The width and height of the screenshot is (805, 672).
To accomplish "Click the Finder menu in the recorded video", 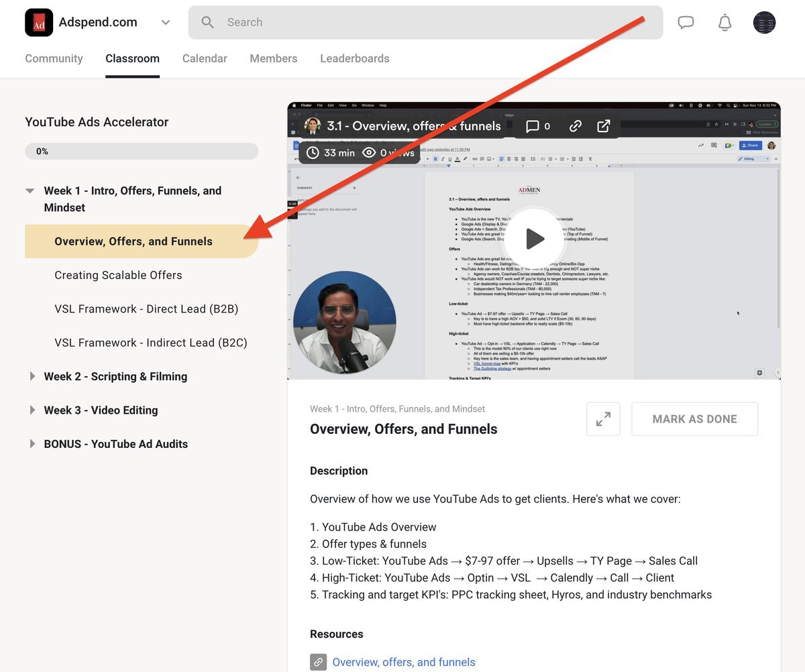I will (x=307, y=105).
